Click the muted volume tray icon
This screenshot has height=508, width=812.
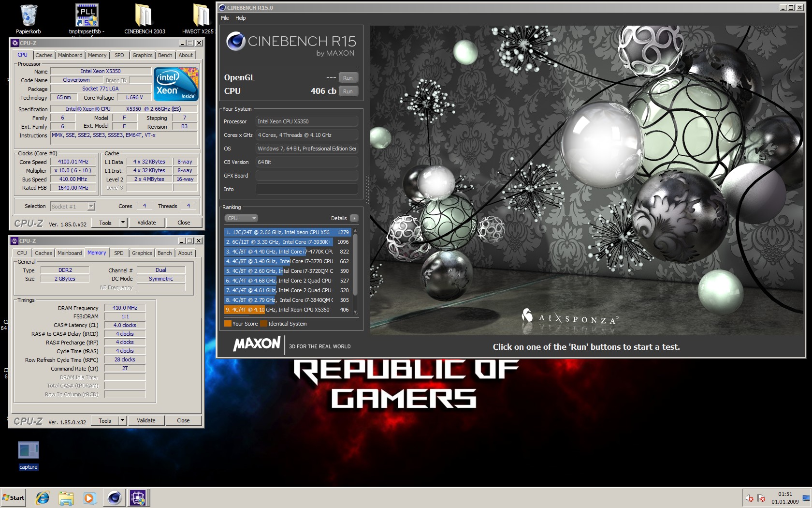(749, 498)
